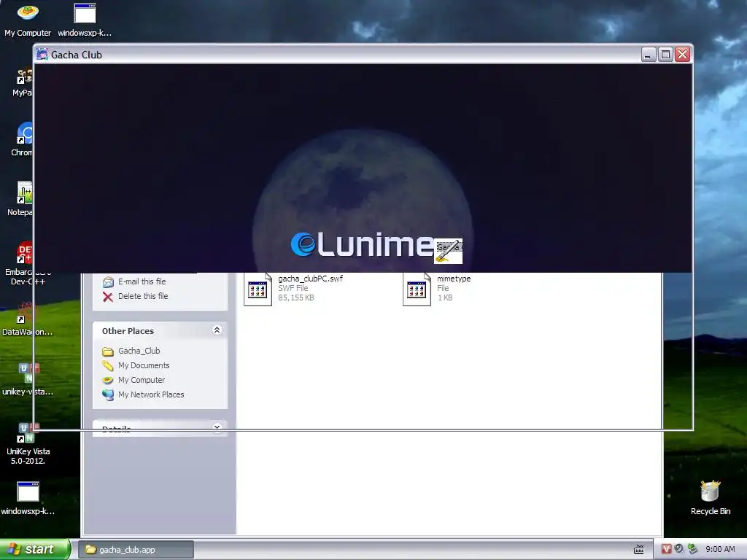Select DataWagon desktop shortcut
This screenshot has height=560, width=747.
(27, 319)
